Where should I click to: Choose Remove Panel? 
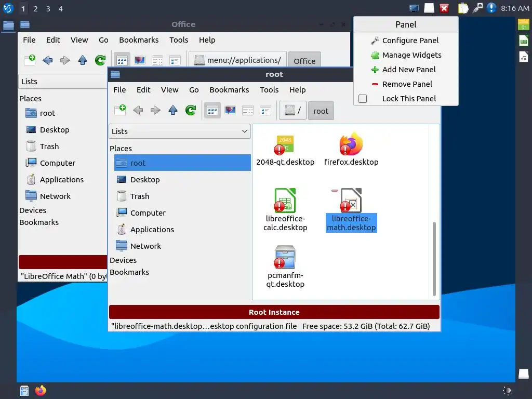click(x=406, y=84)
